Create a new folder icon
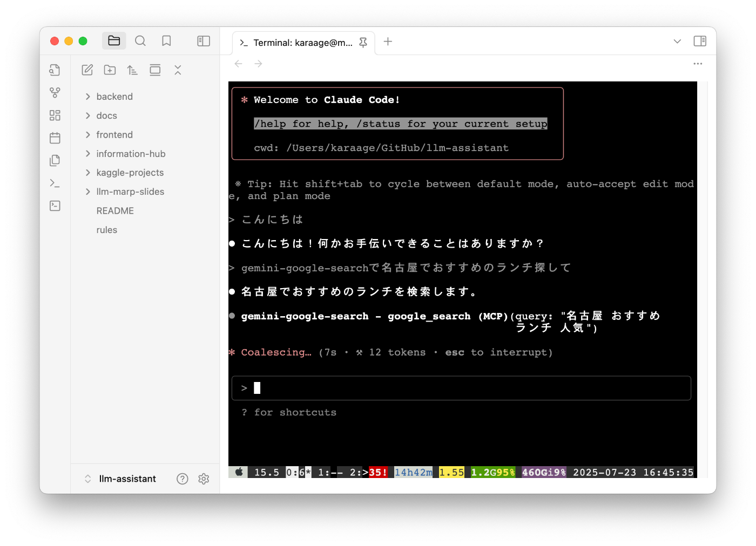Image resolution: width=756 pixels, height=546 pixels. (x=110, y=70)
